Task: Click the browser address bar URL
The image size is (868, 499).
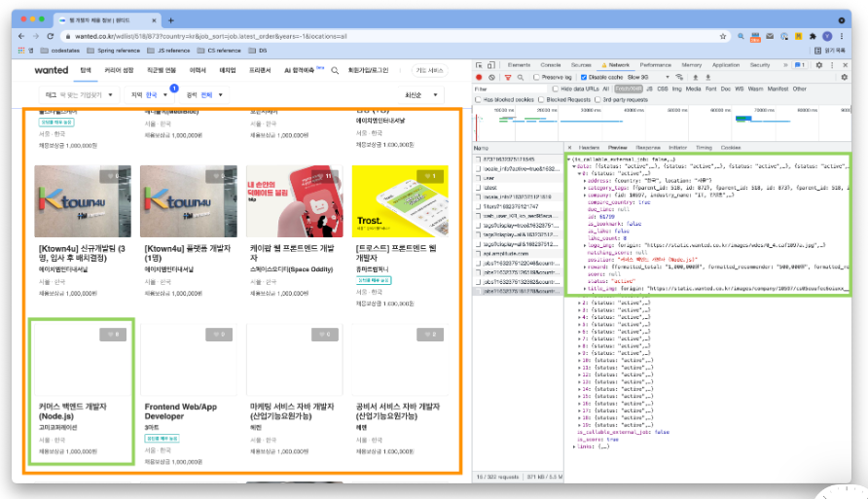Action: (211, 36)
